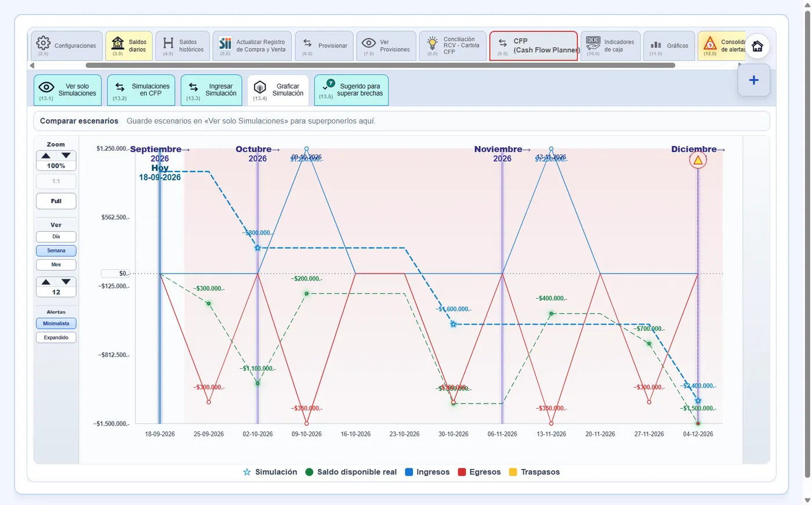
Task: Set alerts to Minimalista
Action: click(56, 324)
